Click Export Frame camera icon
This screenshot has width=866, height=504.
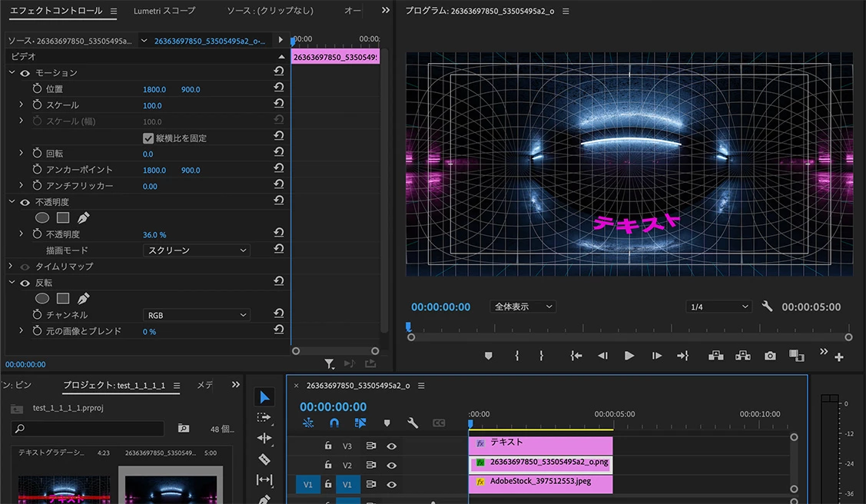point(770,356)
